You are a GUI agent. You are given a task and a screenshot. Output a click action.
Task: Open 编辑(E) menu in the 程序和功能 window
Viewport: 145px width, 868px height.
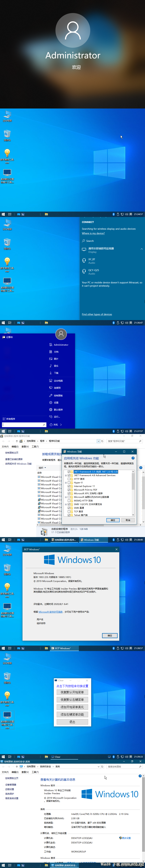(x=15, y=446)
